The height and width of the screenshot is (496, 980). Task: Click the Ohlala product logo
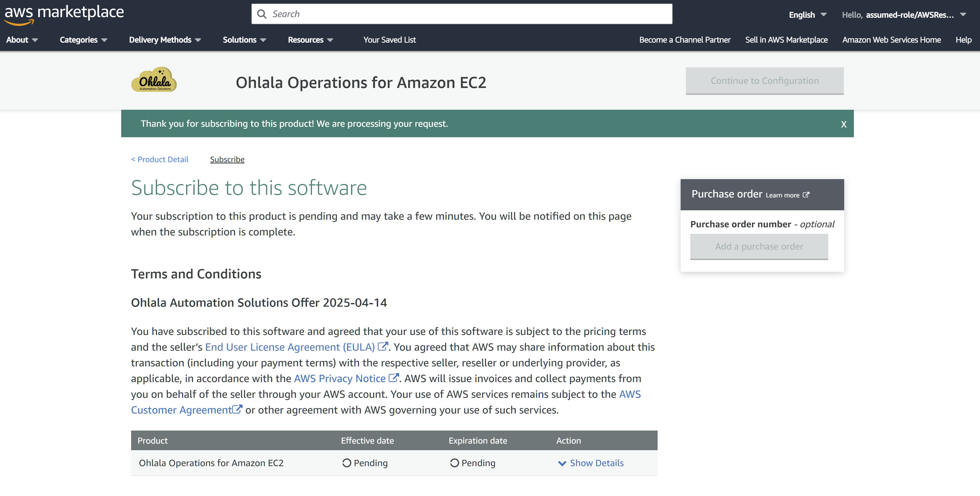154,80
